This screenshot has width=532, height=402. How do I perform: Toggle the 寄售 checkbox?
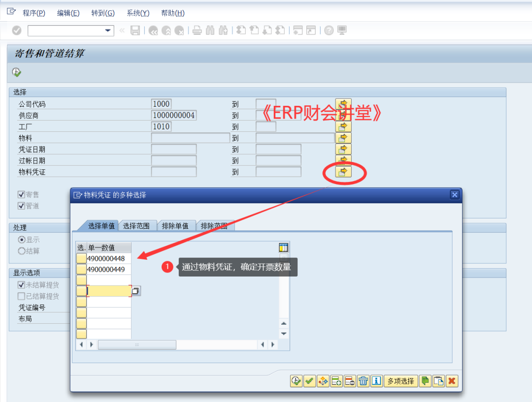pos(21,194)
